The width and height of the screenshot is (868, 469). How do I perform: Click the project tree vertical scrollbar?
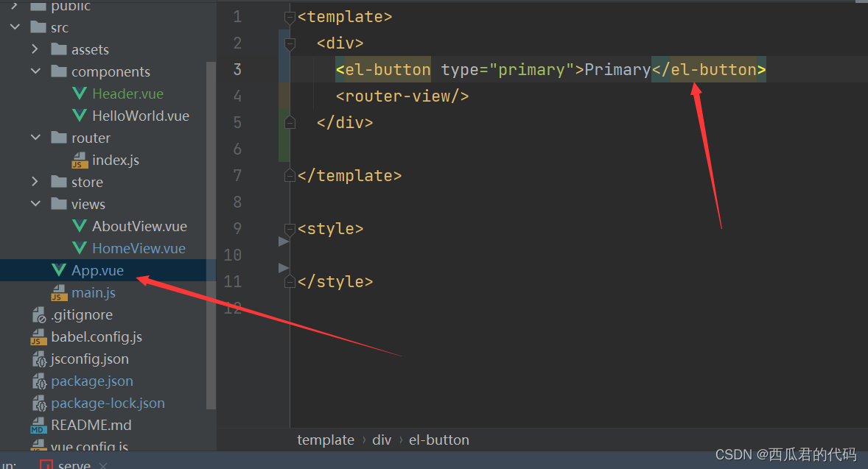[211, 235]
